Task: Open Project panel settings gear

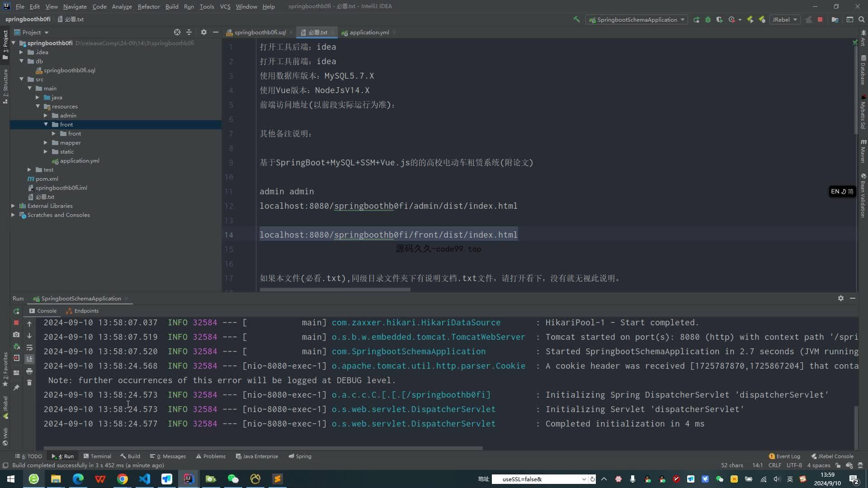Action: [x=204, y=32]
